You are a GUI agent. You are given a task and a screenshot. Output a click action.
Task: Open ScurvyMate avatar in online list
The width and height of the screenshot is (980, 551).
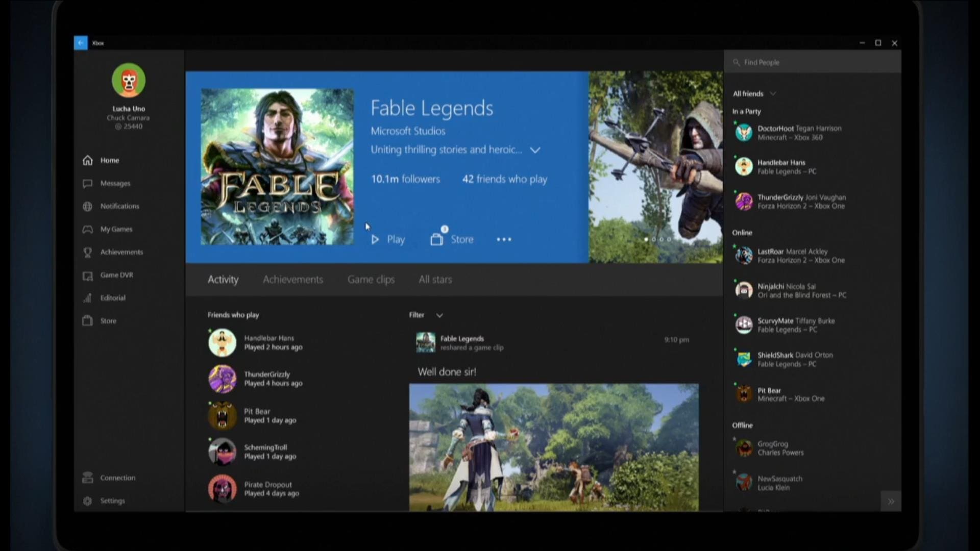pos(744,324)
